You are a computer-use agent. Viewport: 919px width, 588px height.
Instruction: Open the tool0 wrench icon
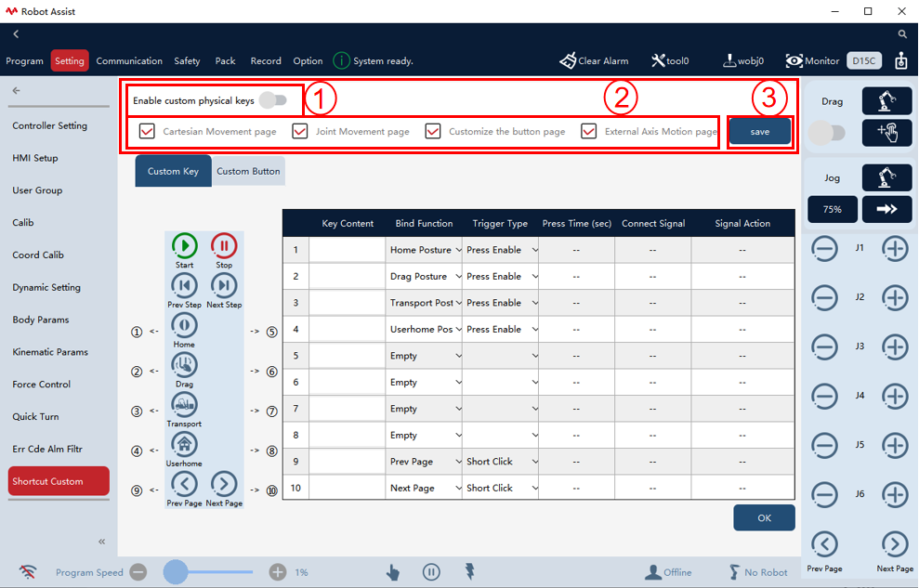[x=658, y=60]
